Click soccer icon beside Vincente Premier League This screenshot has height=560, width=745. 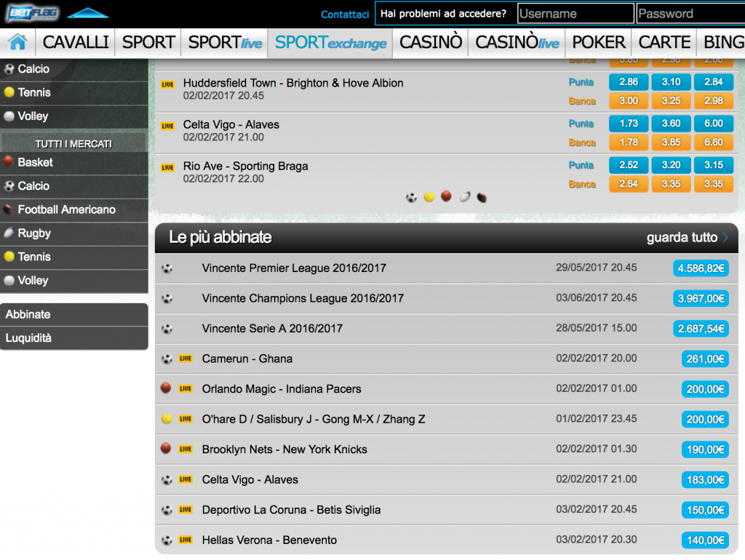tap(167, 268)
